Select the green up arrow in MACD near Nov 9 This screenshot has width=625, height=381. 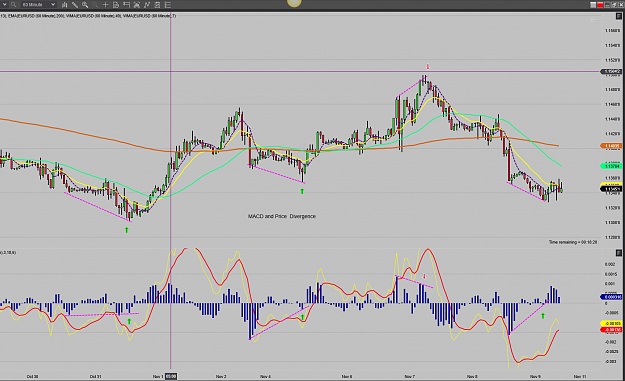[543, 316]
